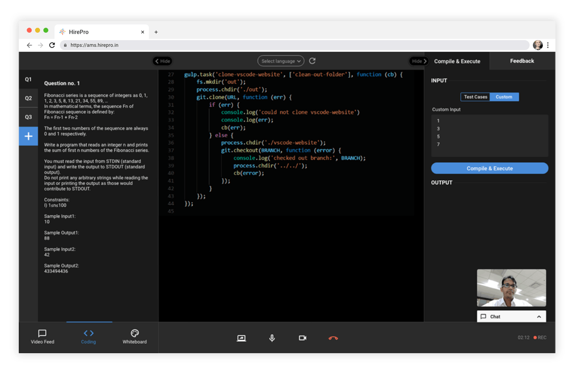
Task: Click the reset code refresh icon
Action: pyautogui.click(x=312, y=61)
